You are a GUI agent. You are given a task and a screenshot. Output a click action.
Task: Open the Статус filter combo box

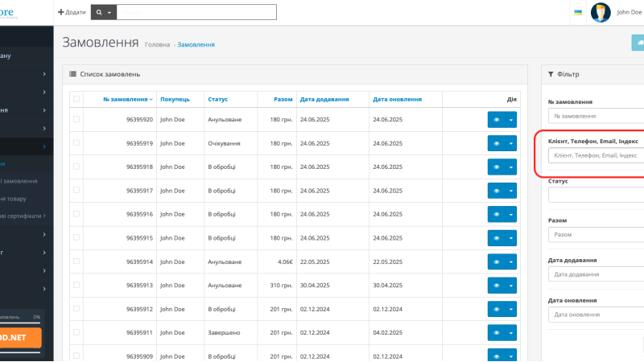596,195
